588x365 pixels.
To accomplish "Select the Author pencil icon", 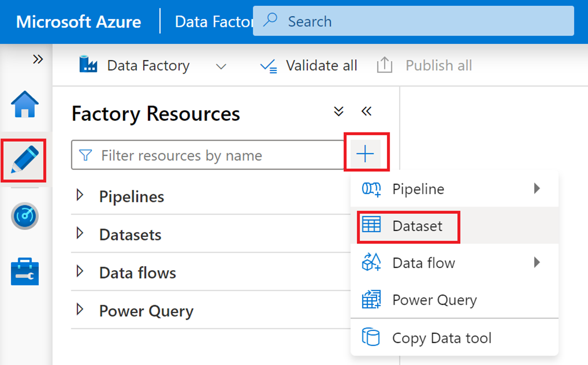I will click(24, 160).
